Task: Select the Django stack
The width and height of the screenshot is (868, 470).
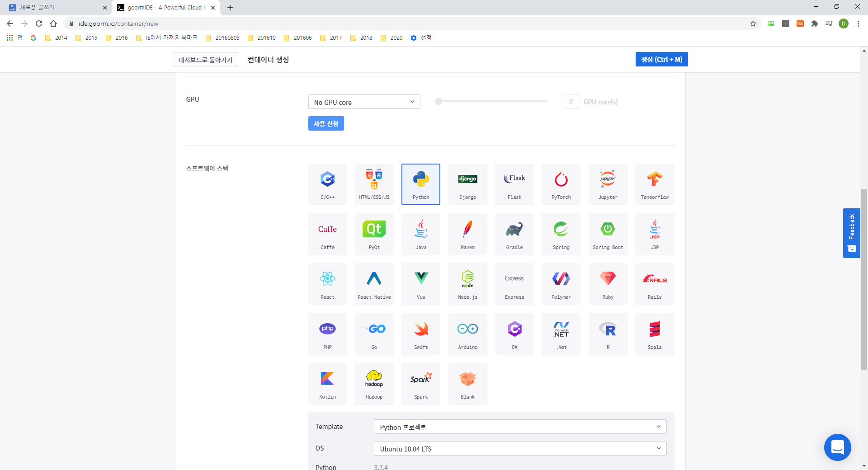Action: 468,184
